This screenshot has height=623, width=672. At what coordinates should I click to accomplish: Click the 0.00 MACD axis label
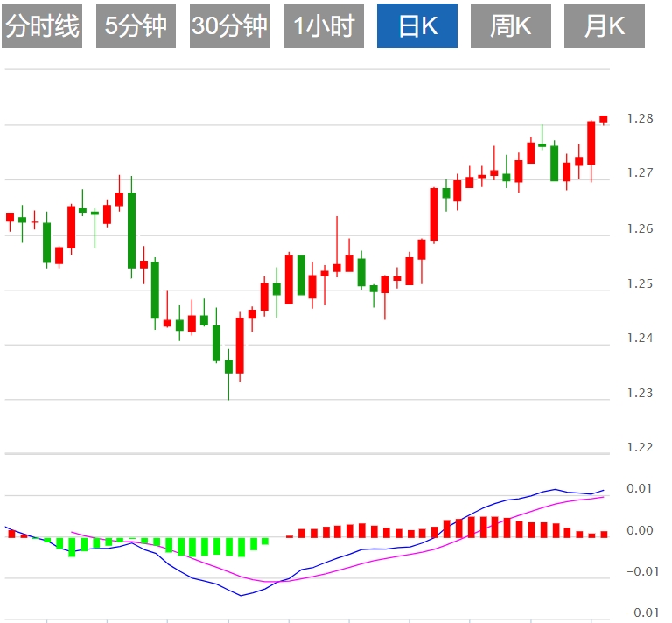pos(640,530)
